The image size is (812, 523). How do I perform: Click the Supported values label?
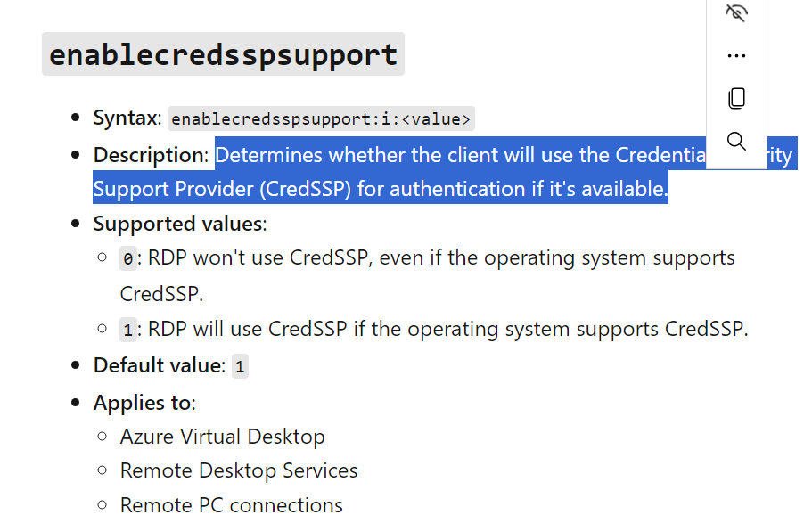click(180, 224)
